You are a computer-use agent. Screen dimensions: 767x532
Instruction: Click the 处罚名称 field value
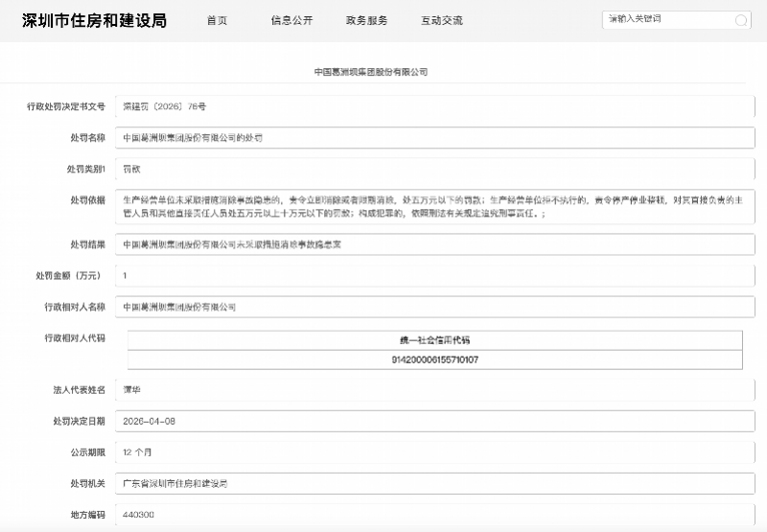pyautogui.click(x=435, y=138)
